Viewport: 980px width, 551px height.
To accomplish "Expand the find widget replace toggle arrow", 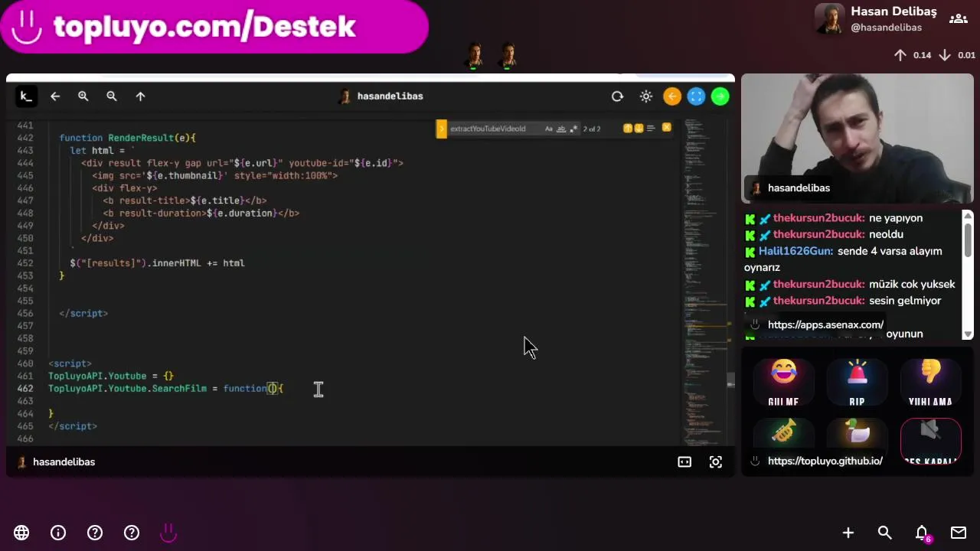I will coord(441,129).
